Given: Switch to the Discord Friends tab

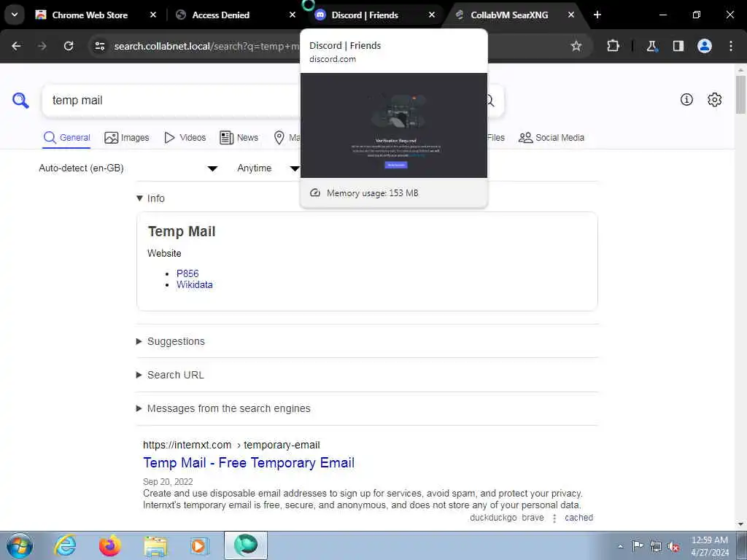Looking at the screenshot, I should point(365,15).
